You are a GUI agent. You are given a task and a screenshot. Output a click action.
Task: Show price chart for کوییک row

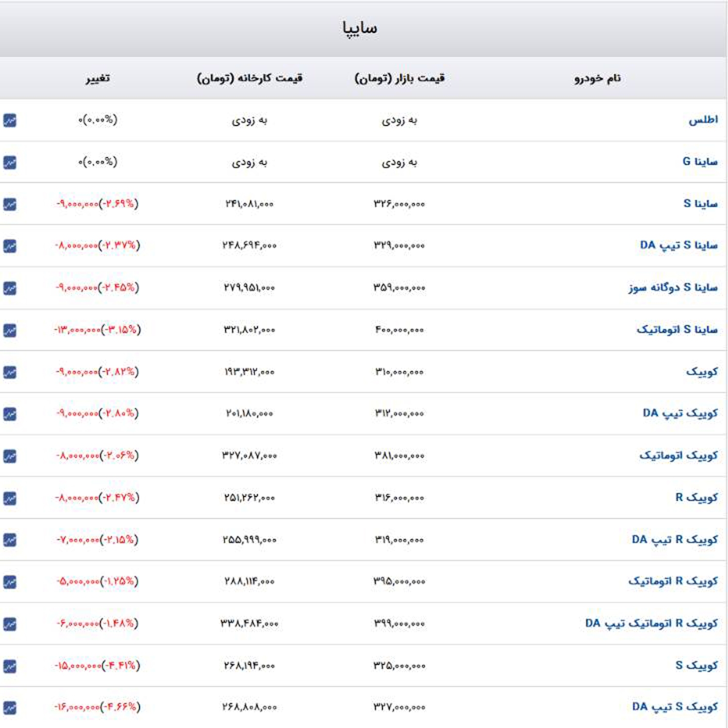point(10,372)
